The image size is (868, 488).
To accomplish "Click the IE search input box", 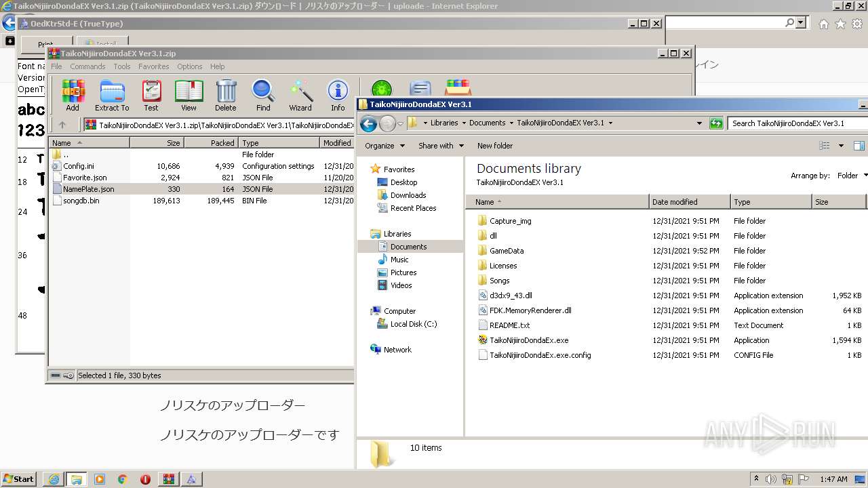I will tap(726, 23).
